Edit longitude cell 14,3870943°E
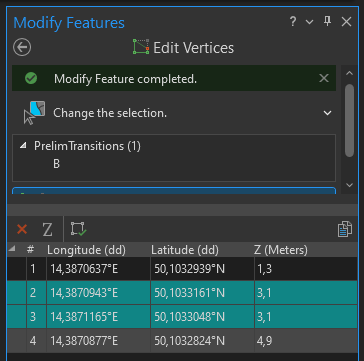The width and height of the screenshot is (364, 361). (x=98, y=293)
